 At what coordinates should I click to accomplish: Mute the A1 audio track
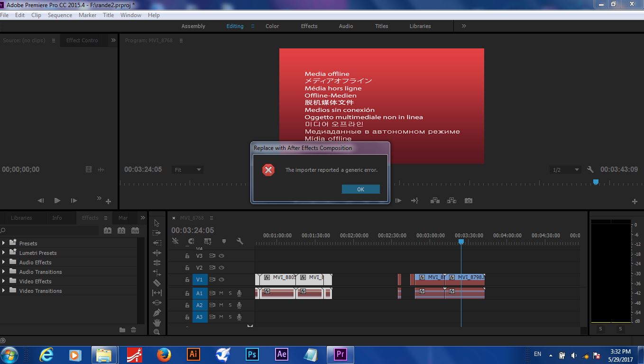coord(221,293)
